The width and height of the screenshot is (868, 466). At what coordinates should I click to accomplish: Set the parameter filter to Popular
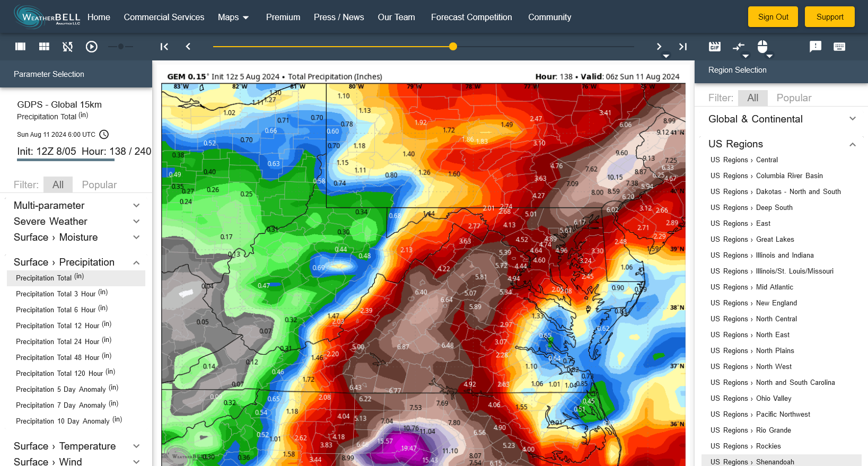coord(99,184)
